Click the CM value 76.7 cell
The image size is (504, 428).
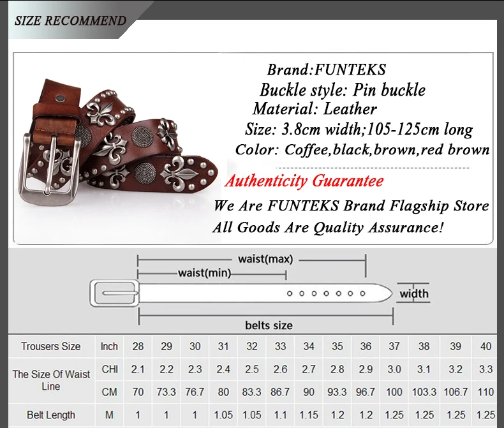pyautogui.click(x=195, y=392)
